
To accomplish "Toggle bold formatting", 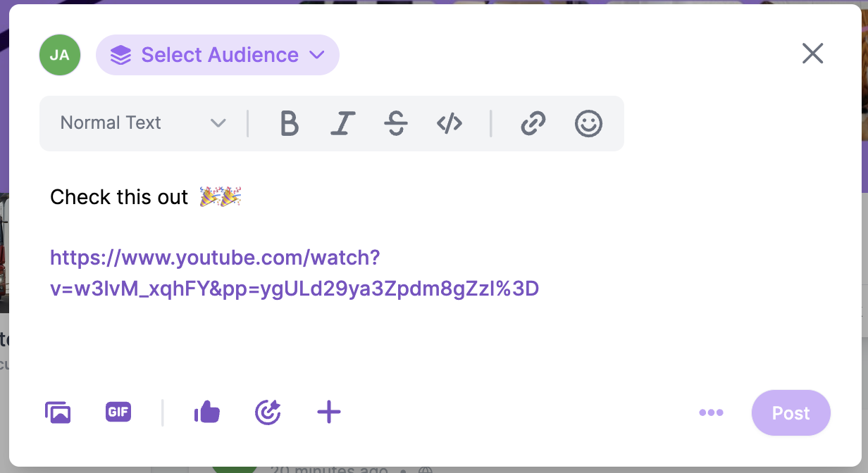I will 289,123.
